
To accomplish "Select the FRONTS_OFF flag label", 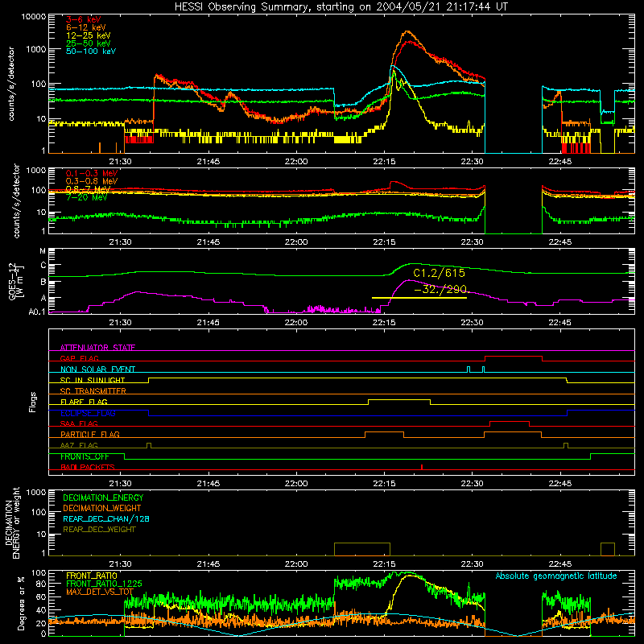I will pos(85,456).
